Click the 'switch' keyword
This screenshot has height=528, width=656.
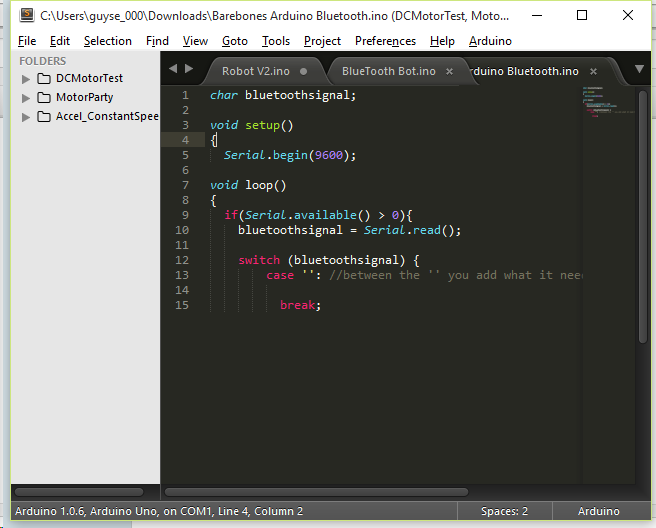[259, 260]
